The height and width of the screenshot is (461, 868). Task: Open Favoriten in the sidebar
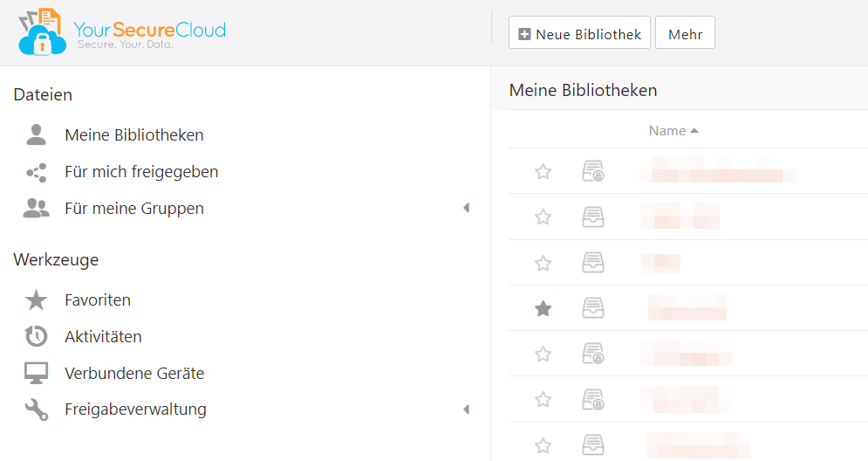(x=98, y=299)
